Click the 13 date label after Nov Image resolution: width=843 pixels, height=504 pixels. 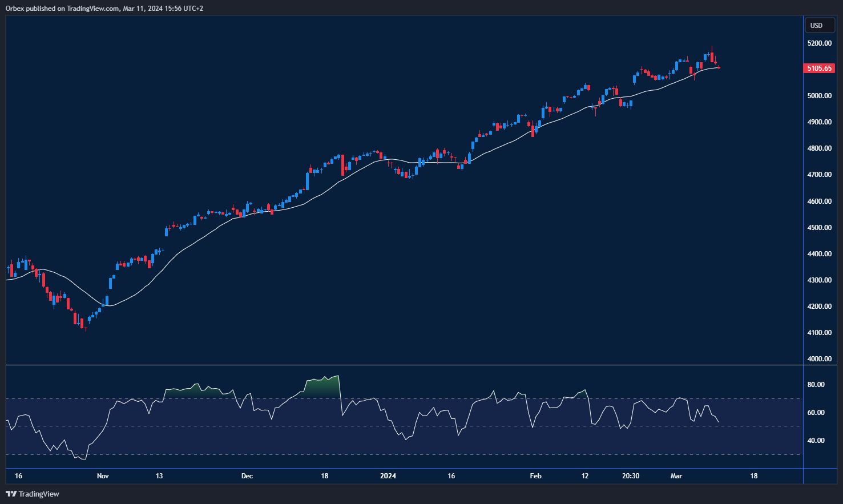(x=159, y=476)
